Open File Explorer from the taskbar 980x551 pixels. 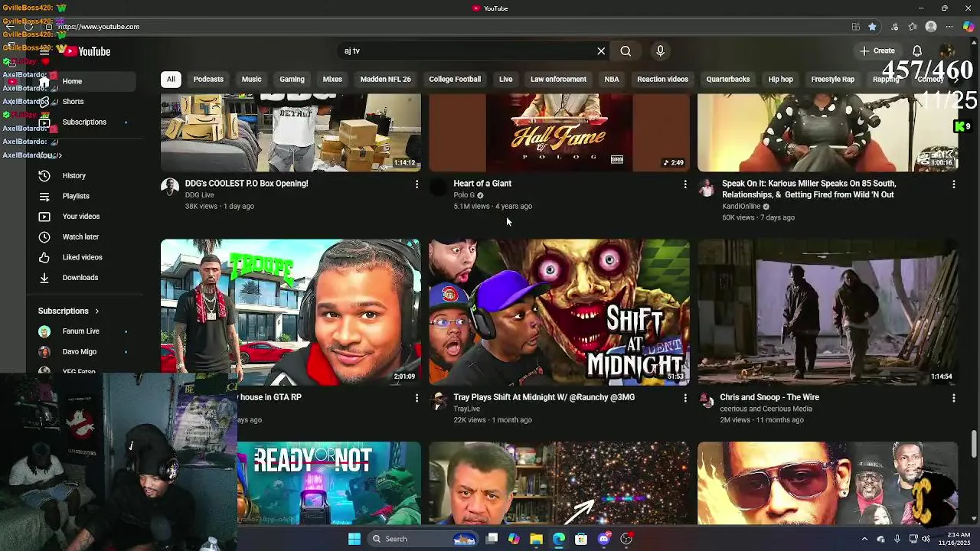coord(537,539)
